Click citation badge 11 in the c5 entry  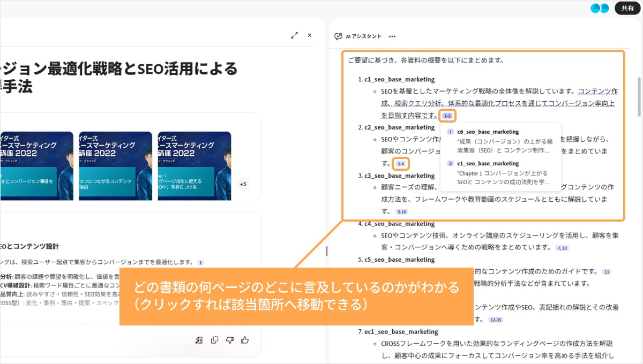pyautogui.click(x=607, y=272)
